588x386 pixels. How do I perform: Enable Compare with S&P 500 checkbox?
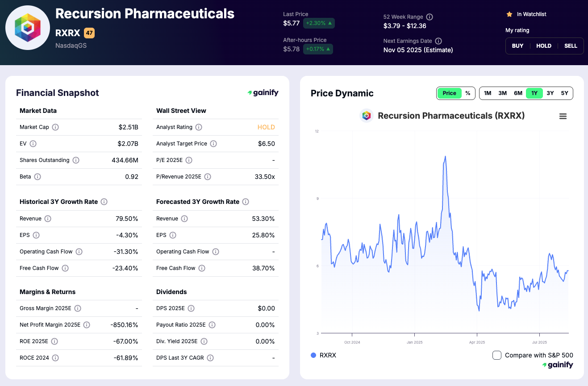coord(497,355)
